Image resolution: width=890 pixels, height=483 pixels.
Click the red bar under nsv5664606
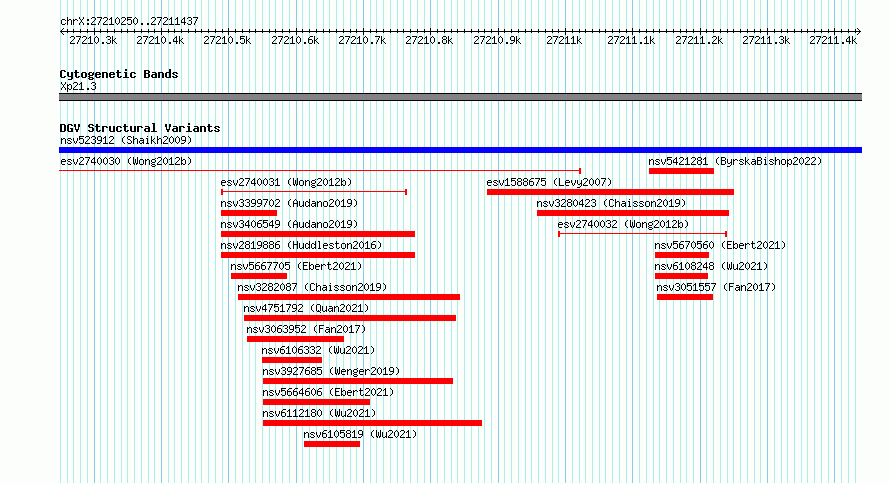(x=316, y=402)
